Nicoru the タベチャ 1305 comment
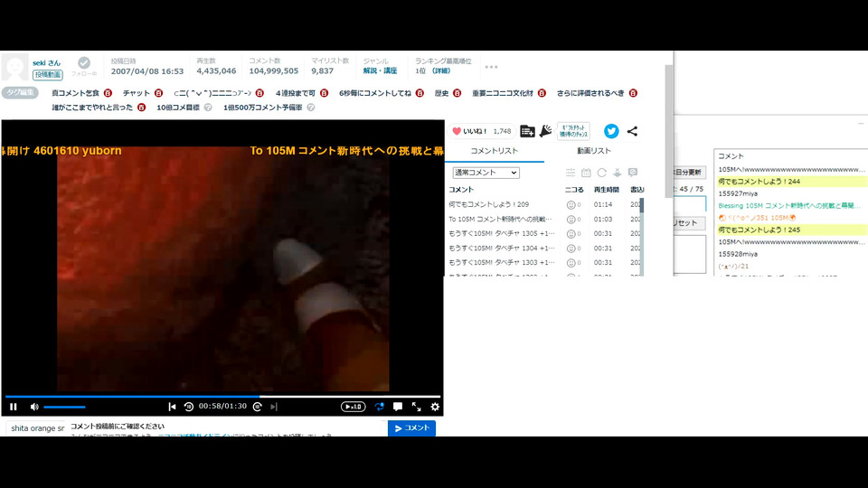This screenshot has height=488, width=868. click(x=571, y=233)
